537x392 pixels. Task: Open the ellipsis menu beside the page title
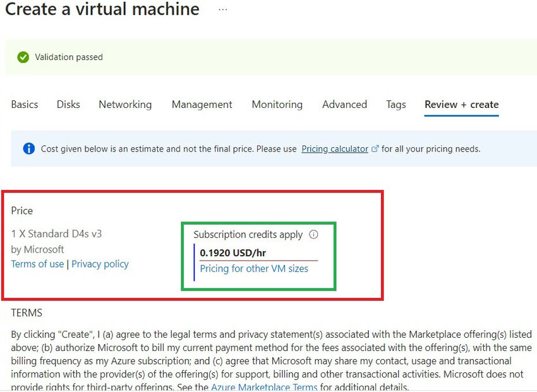[x=222, y=9]
